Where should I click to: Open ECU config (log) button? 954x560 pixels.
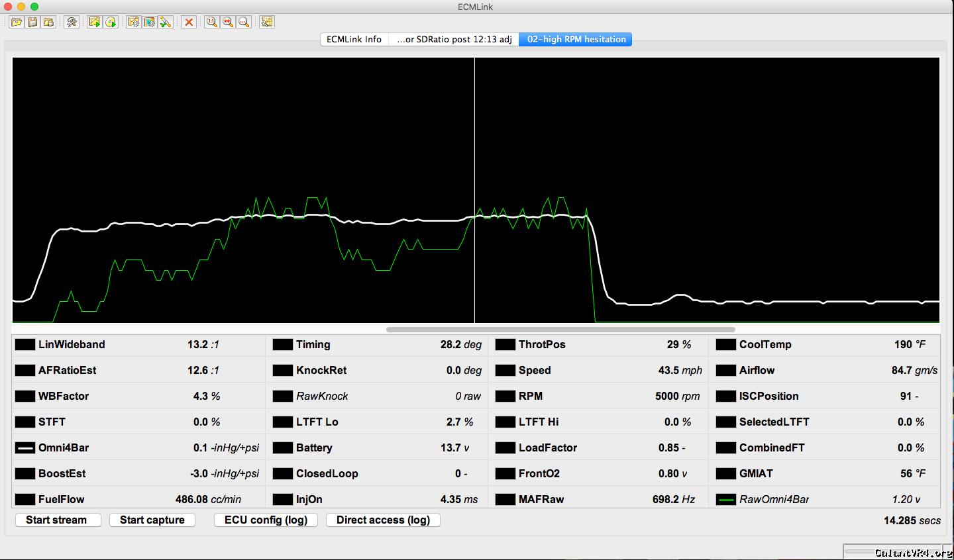(x=266, y=520)
